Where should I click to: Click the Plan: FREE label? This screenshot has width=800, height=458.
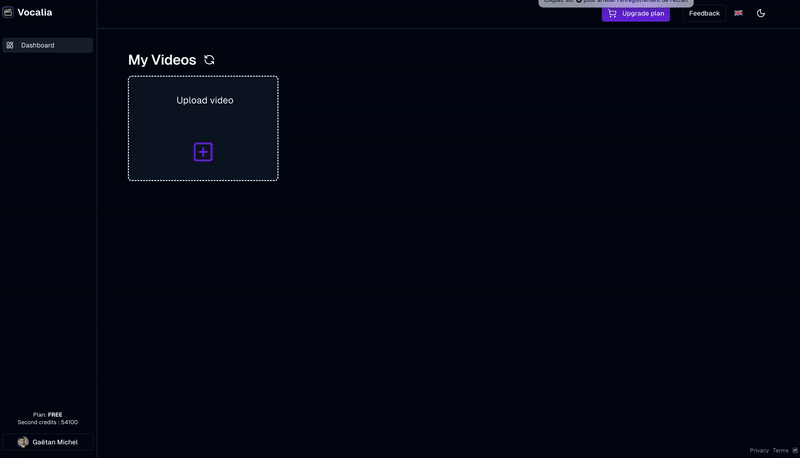coord(47,414)
